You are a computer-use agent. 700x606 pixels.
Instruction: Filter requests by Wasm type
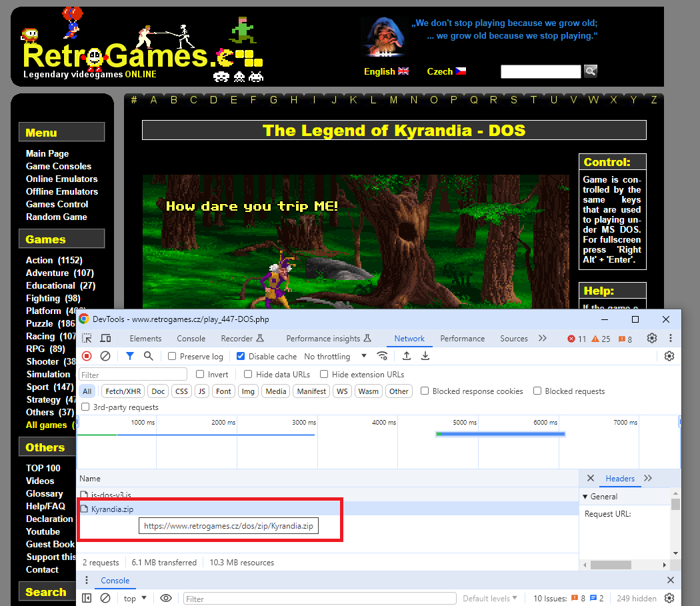368,391
